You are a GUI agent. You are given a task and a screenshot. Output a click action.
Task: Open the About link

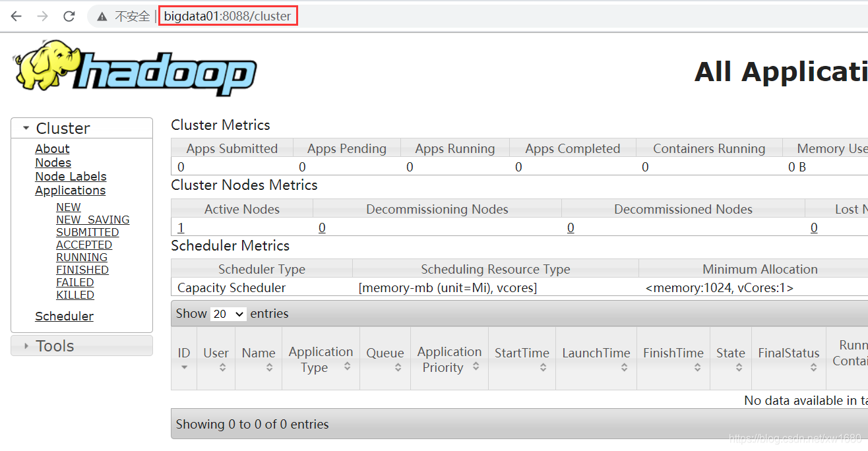click(x=52, y=149)
